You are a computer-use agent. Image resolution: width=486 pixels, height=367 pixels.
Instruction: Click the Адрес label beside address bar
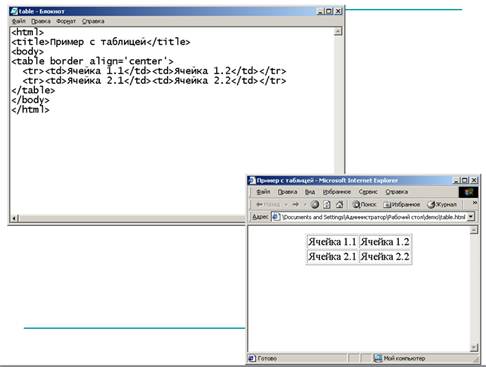click(x=260, y=217)
